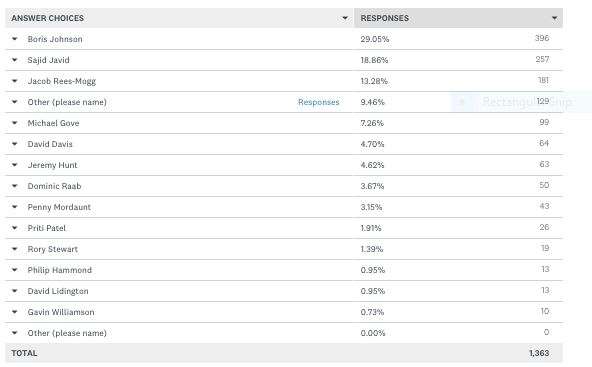The height and width of the screenshot is (367, 592).
Task: Expand the Jacob Rees-Mogg row arrow
Action: pyautogui.click(x=15, y=81)
